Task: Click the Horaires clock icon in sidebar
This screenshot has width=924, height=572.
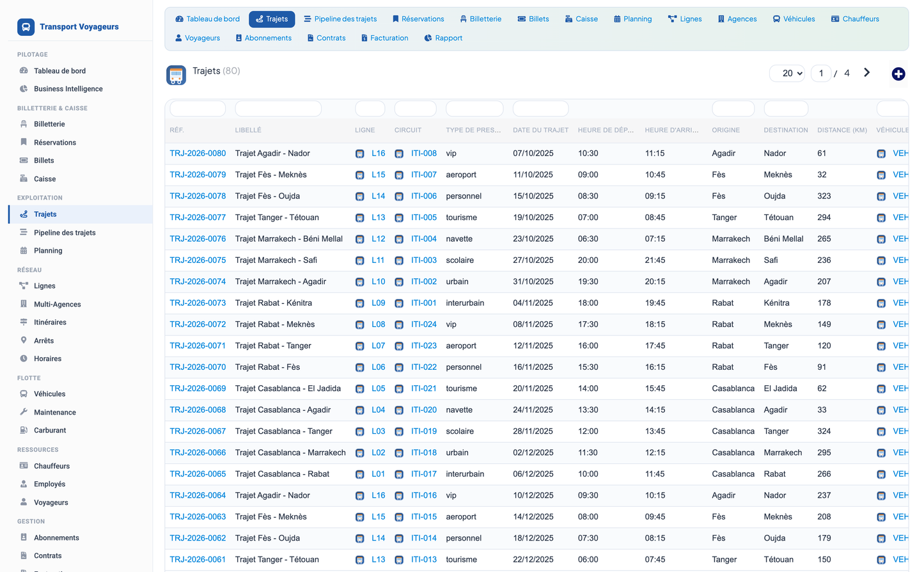Action: pyautogui.click(x=24, y=358)
